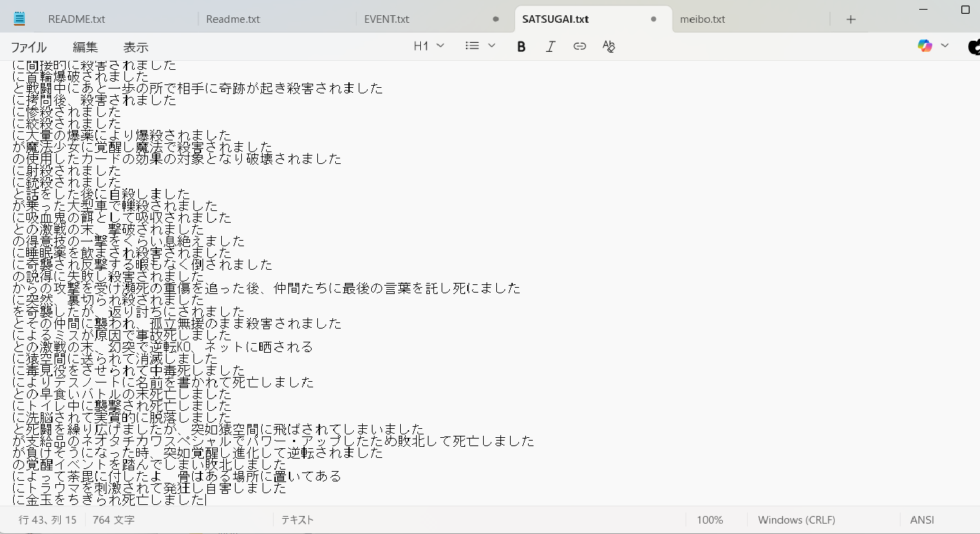
Task: Expand the list style dropdown arrow
Action: tap(492, 46)
